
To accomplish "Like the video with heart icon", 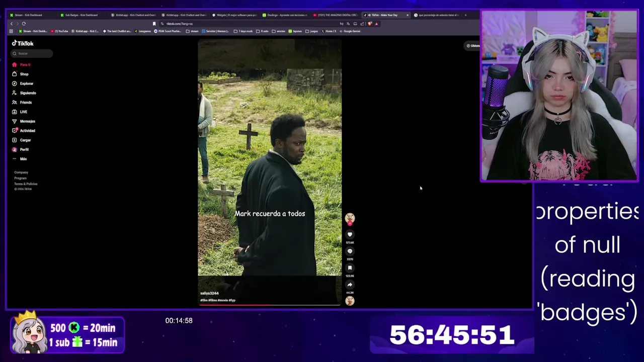I will click(x=350, y=234).
